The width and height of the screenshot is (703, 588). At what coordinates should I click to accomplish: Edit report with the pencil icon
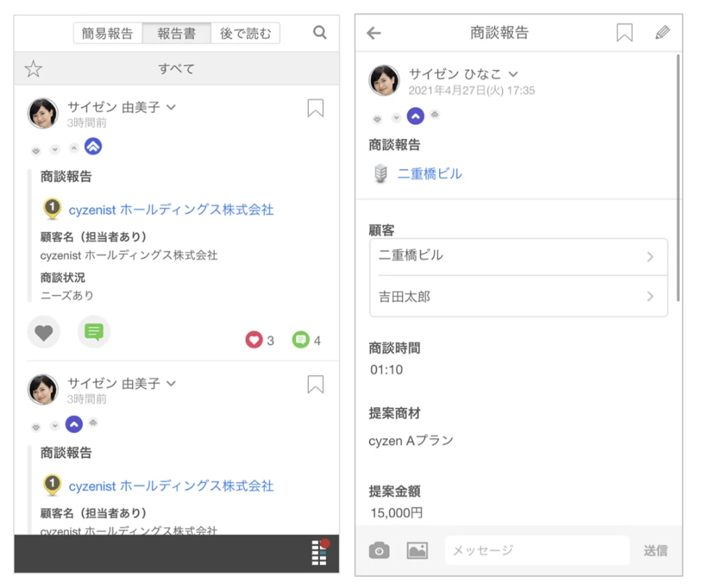[662, 32]
